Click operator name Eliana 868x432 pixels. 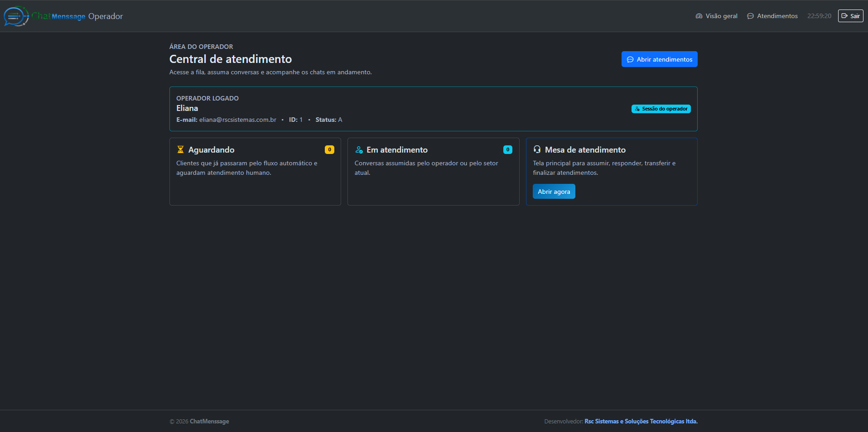187,108
